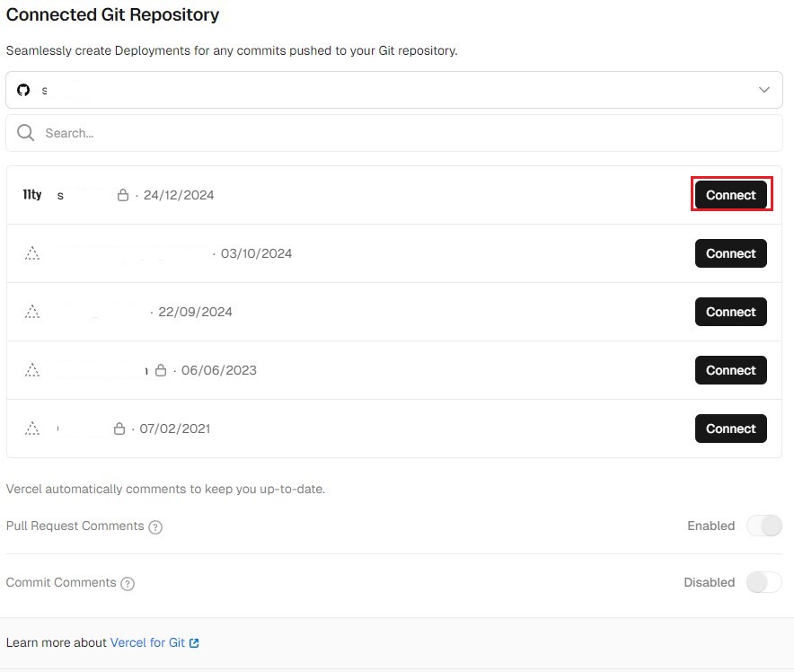
Task: Expand the Git account dropdown chevron
Action: point(764,90)
